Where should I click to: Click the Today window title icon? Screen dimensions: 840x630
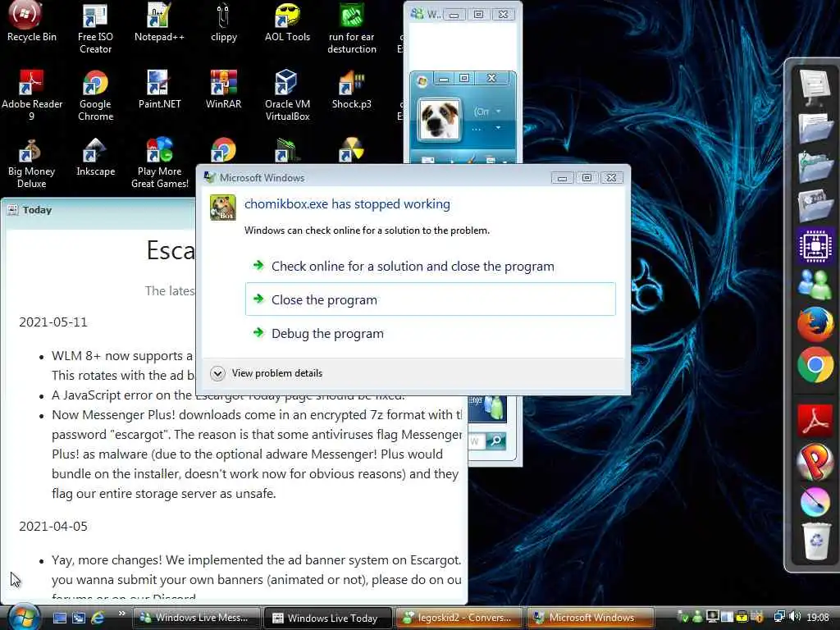coord(12,210)
